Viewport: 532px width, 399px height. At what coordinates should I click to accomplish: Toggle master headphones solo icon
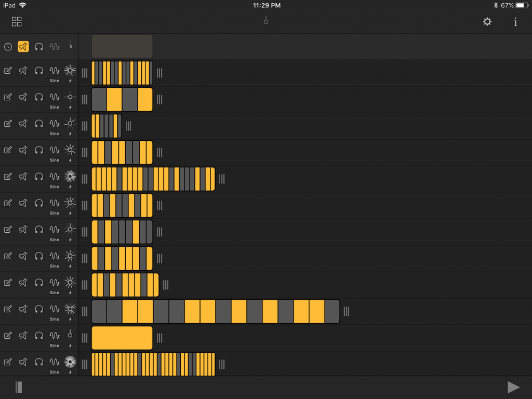click(x=39, y=46)
